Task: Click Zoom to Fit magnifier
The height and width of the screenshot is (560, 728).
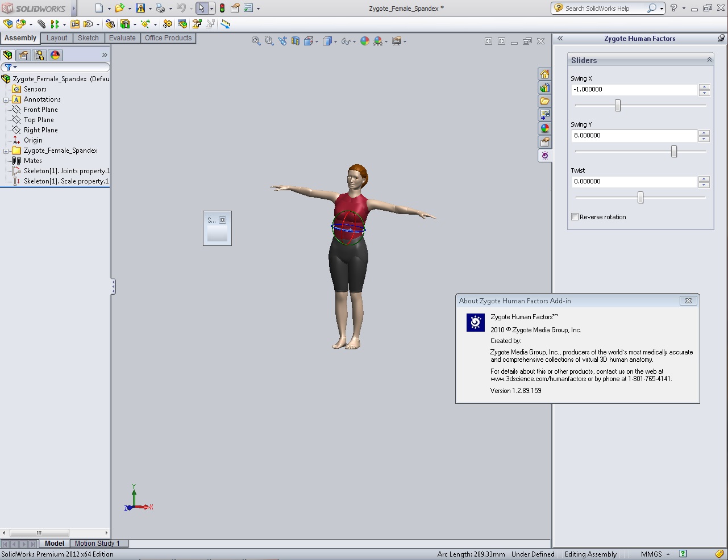Action: click(256, 41)
